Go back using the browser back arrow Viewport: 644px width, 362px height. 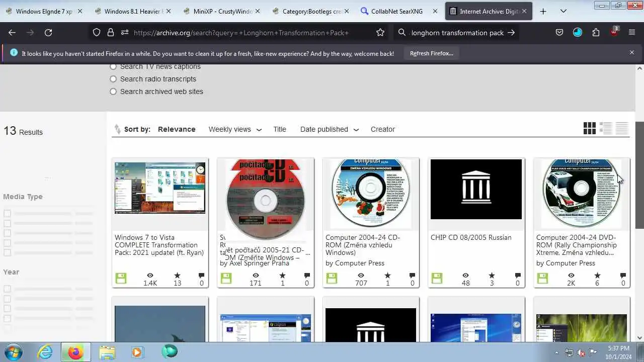(12, 33)
